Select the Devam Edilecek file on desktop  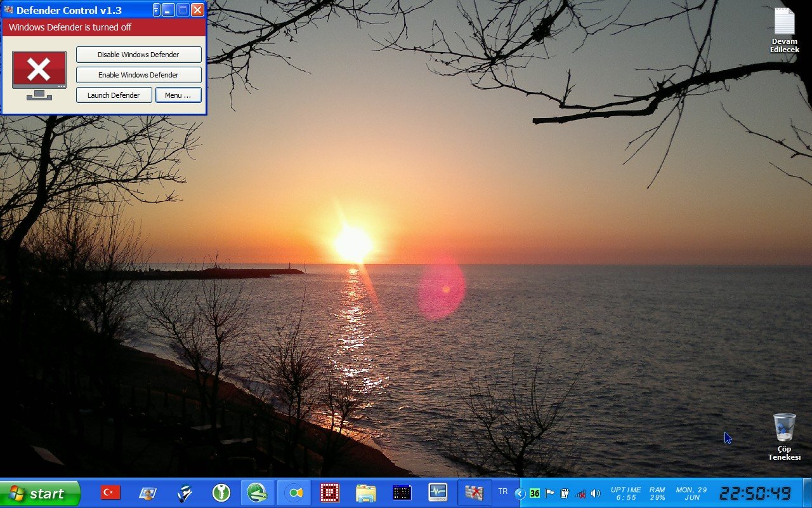pyautogui.click(x=785, y=30)
